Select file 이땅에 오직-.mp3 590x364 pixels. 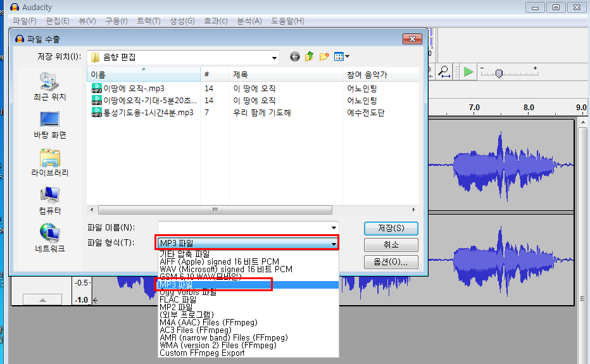click(128, 89)
